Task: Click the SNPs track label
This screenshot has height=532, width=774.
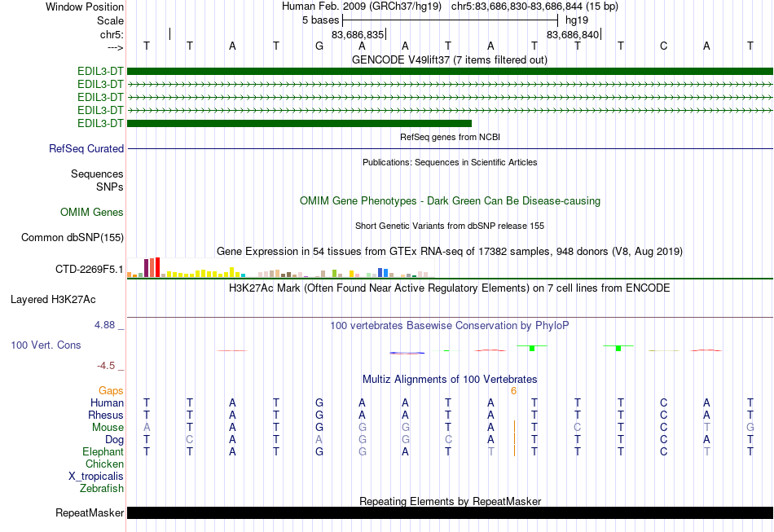Action: 110,187
